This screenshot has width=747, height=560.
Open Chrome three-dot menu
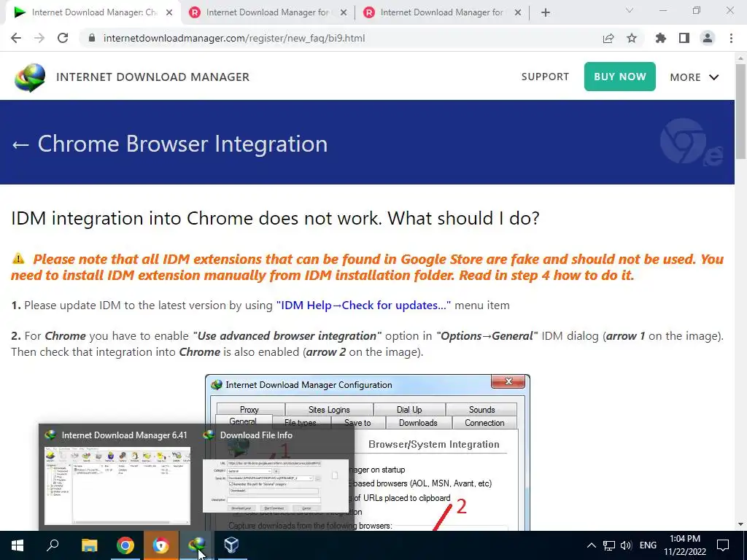tap(731, 38)
